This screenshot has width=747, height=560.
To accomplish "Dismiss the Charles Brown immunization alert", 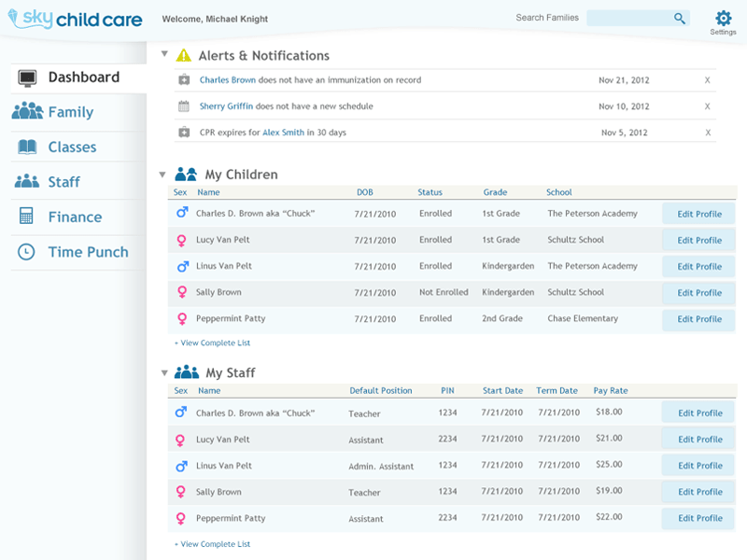I will 707,80.
